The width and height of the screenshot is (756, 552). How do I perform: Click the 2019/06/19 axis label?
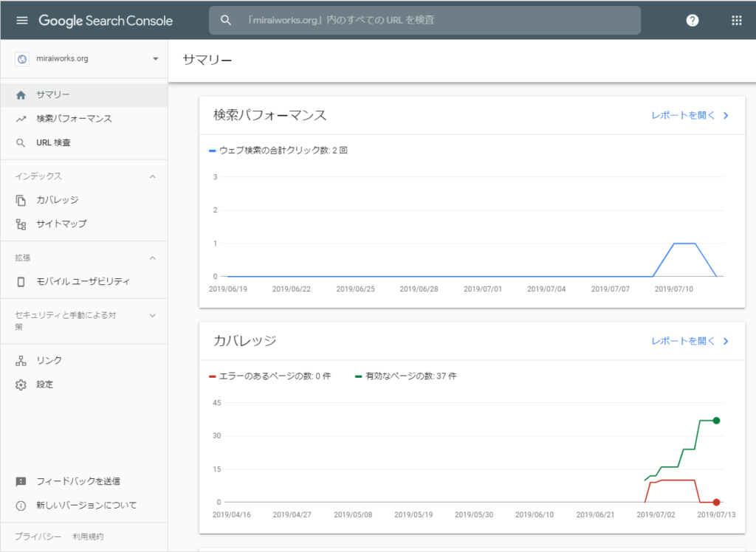[x=228, y=289]
